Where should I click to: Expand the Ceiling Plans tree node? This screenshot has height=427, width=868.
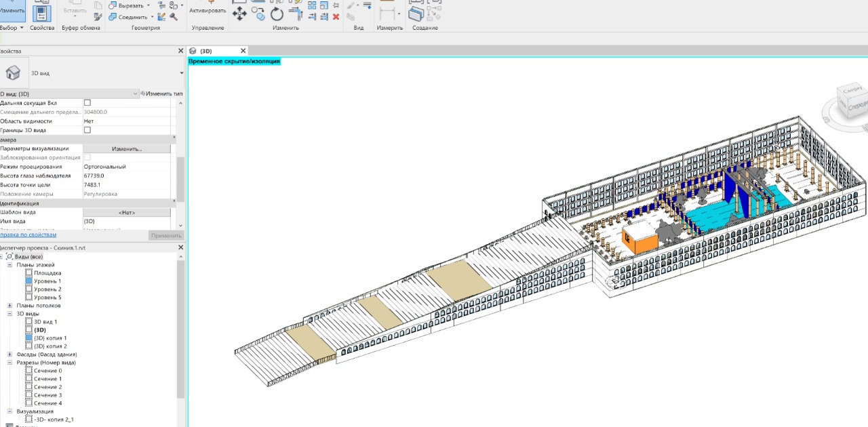(x=10, y=306)
